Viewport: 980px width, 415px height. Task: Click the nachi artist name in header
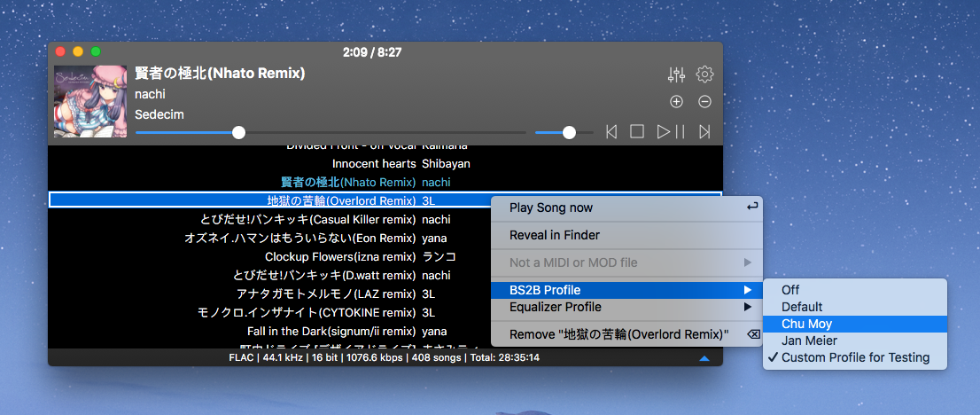pos(150,95)
